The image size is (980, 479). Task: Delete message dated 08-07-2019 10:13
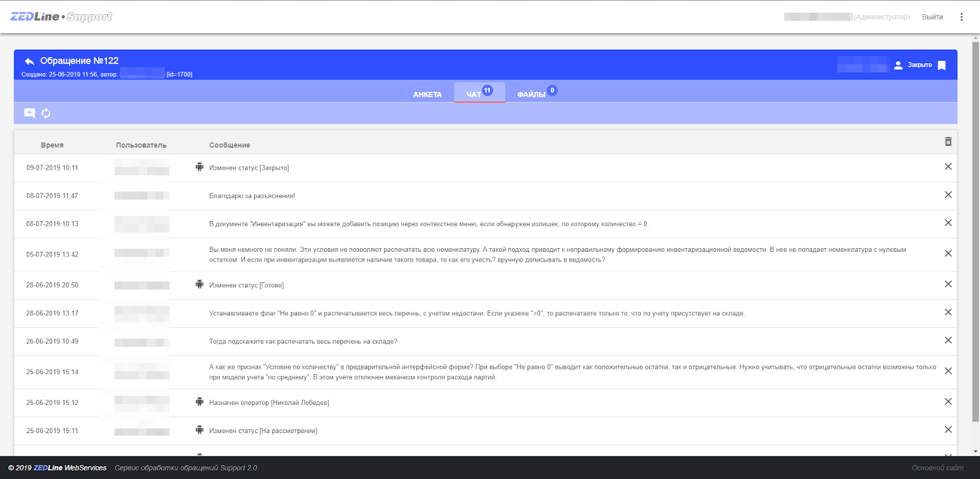948,223
